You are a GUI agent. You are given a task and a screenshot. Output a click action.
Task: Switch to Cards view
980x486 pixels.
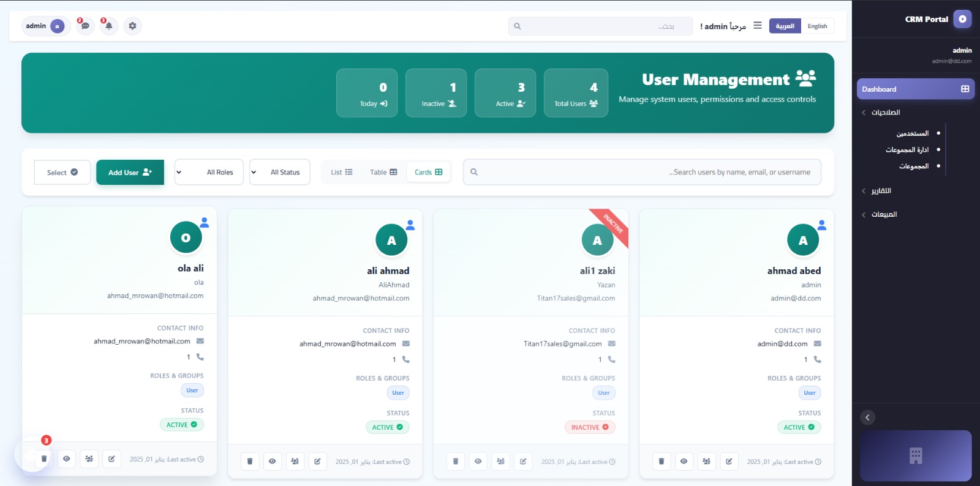[428, 173]
